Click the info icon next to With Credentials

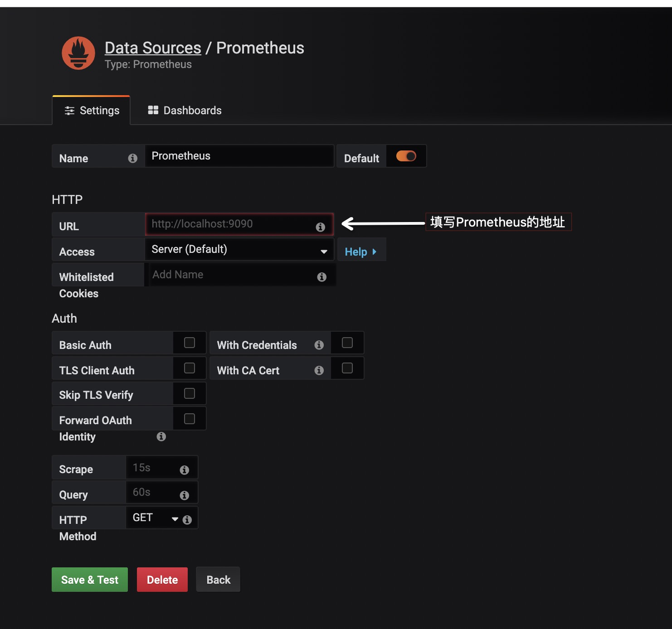(319, 344)
